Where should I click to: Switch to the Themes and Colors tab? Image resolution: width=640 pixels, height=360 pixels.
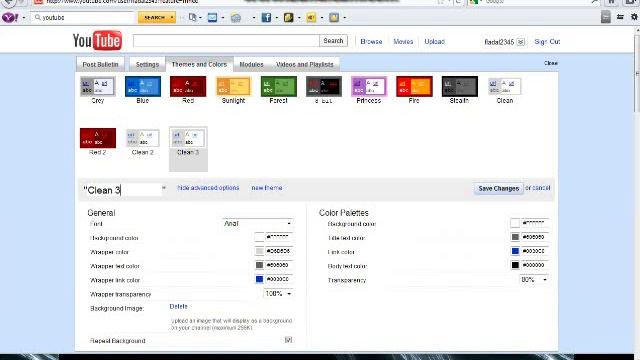(x=199, y=64)
